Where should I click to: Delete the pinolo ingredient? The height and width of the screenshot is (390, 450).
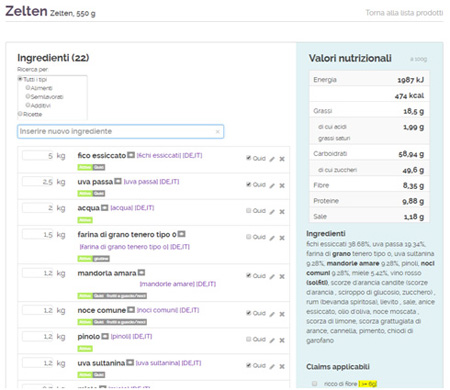point(282,340)
